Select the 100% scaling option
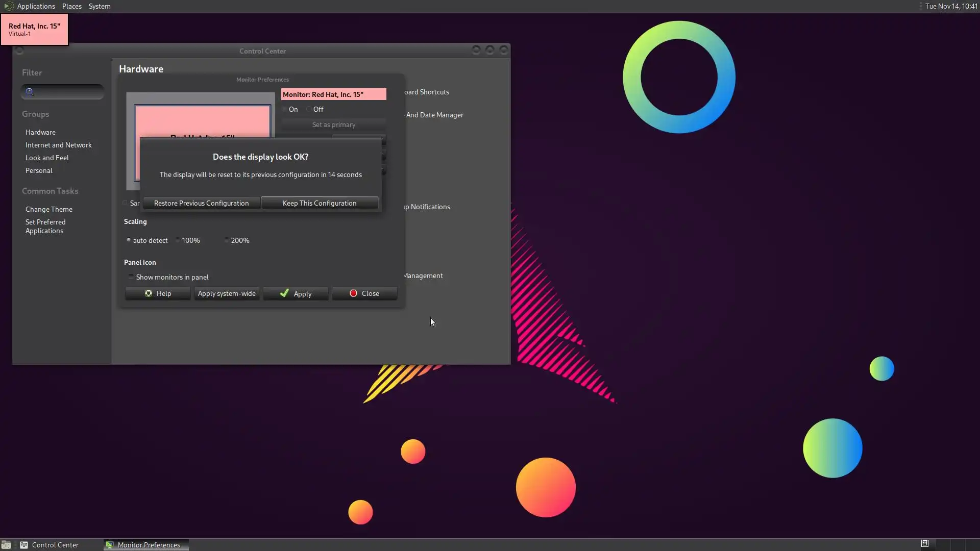 click(x=178, y=240)
